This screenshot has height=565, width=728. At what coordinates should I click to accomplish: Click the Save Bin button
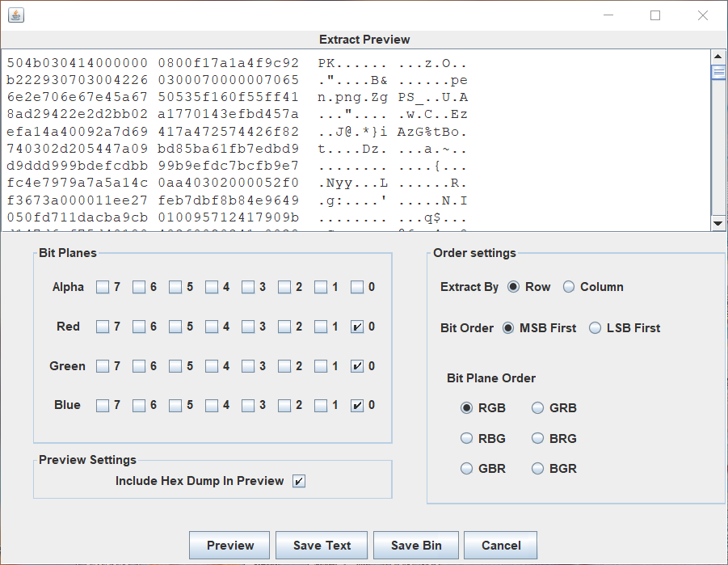pyautogui.click(x=416, y=546)
